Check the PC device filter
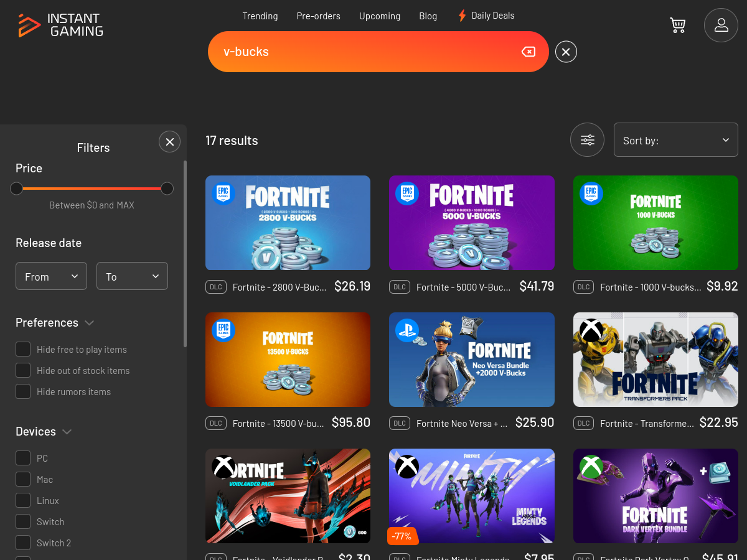Screen dimensions: 747x560 (23, 459)
